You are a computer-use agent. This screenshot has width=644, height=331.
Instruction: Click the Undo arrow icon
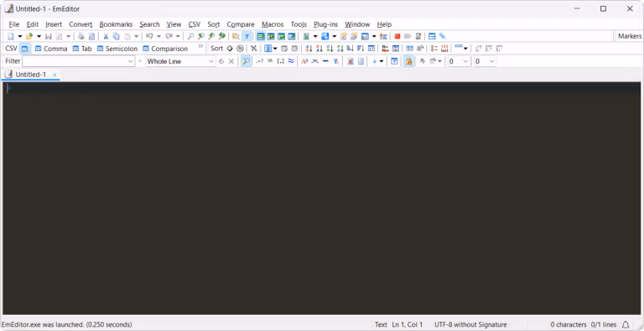(149, 36)
